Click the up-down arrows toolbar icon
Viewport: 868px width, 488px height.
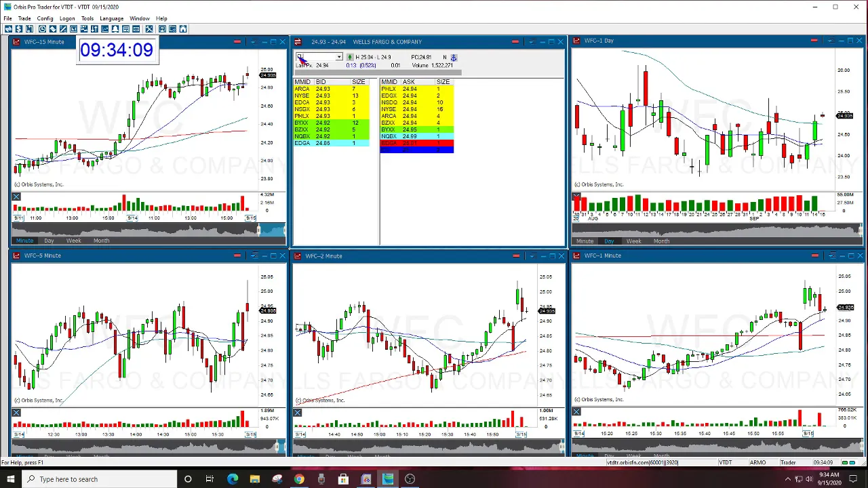[94, 28]
